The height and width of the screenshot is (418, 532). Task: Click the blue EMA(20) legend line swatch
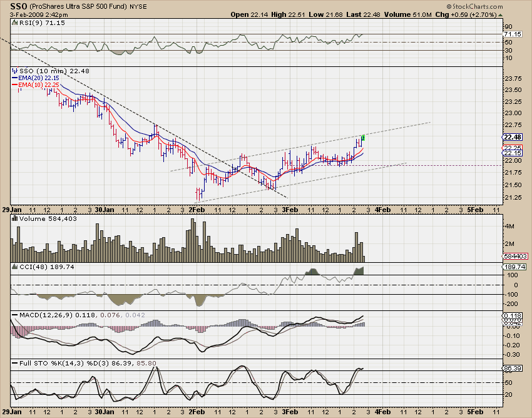[14, 78]
